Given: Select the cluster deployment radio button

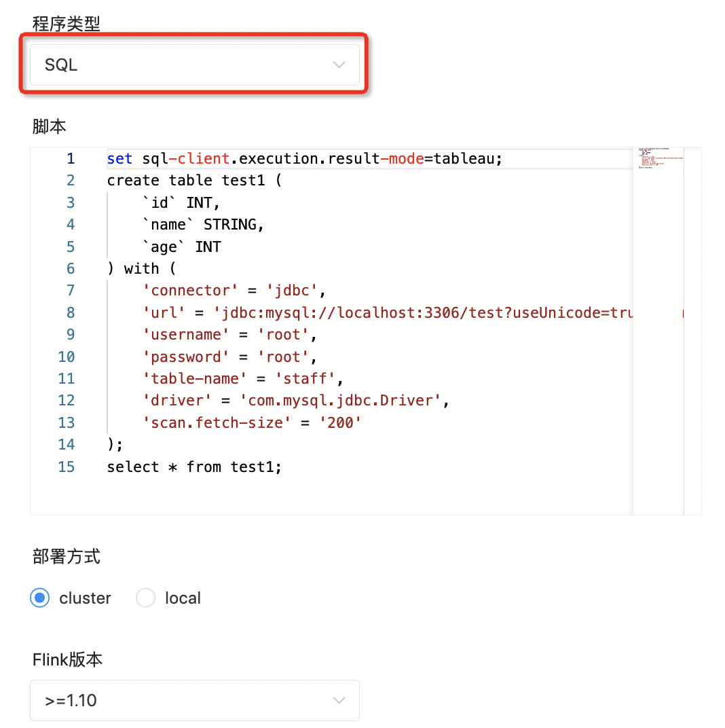Looking at the screenshot, I should click(x=39, y=598).
